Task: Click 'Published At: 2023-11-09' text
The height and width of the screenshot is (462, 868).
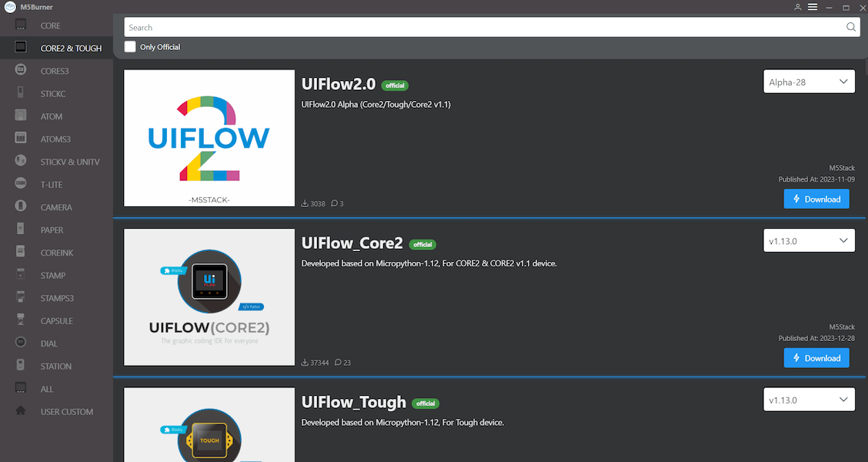Action: click(x=816, y=179)
